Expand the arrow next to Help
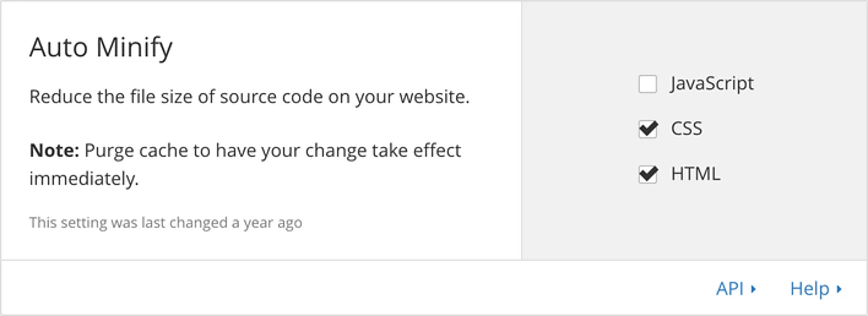The height and width of the screenshot is (316, 868). [839, 290]
